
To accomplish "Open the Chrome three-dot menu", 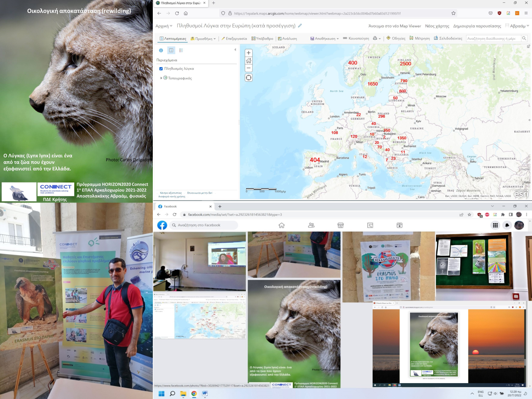I will point(526,215).
